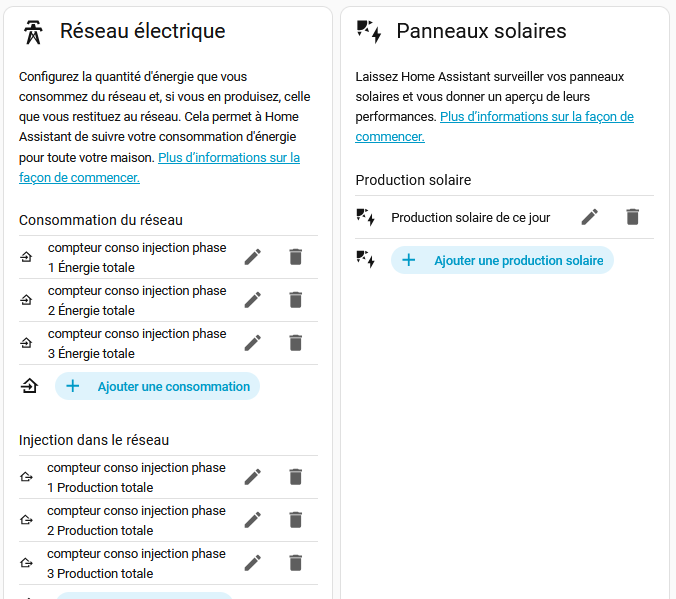This screenshot has width=676, height=599.
Task: Click Ajouter une production solaire button
Action: [x=502, y=261]
